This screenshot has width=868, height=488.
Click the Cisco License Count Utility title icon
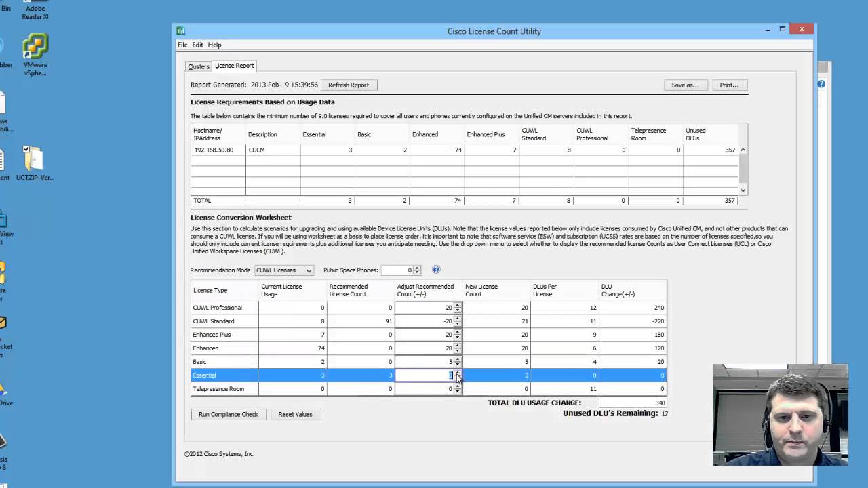(180, 30)
